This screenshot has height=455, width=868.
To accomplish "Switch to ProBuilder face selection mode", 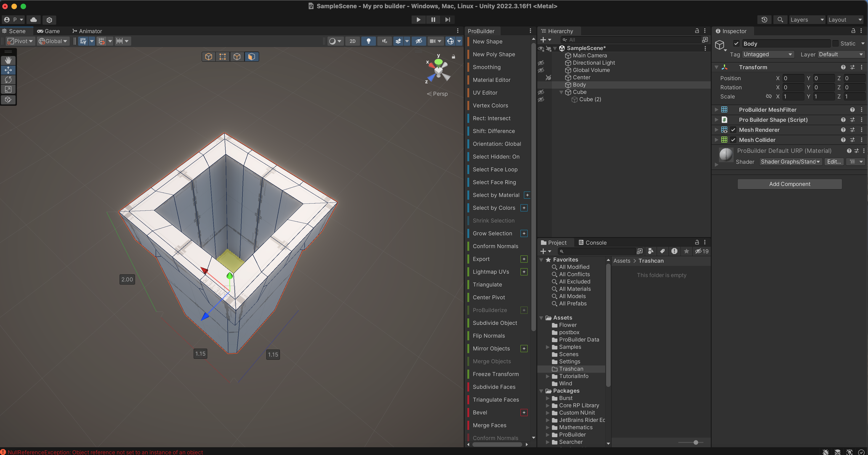I will [x=251, y=57].
